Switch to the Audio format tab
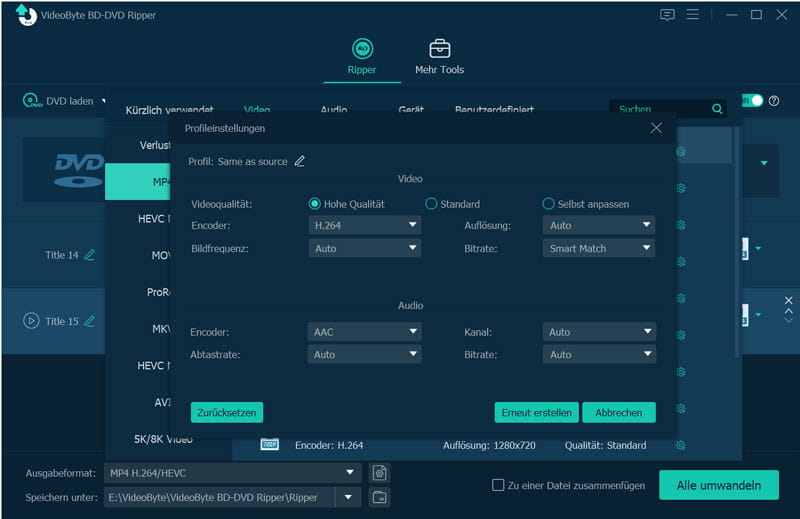The height and width of the screenshot is (519, 800). 334,110
